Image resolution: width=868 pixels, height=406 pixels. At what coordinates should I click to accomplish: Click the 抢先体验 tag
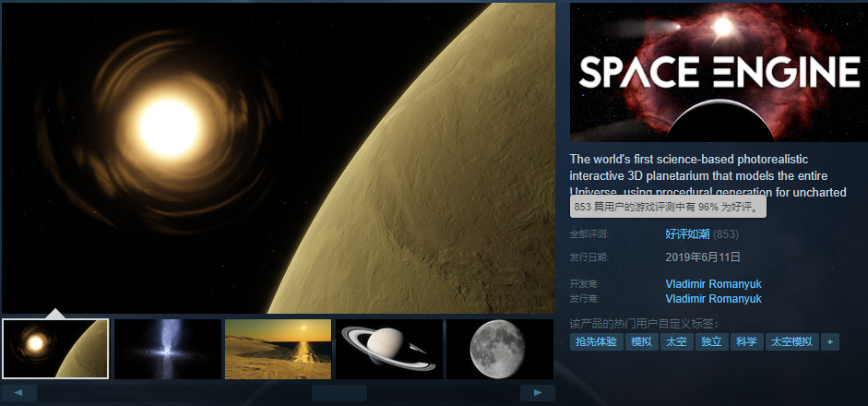click(x=596, y=341)
